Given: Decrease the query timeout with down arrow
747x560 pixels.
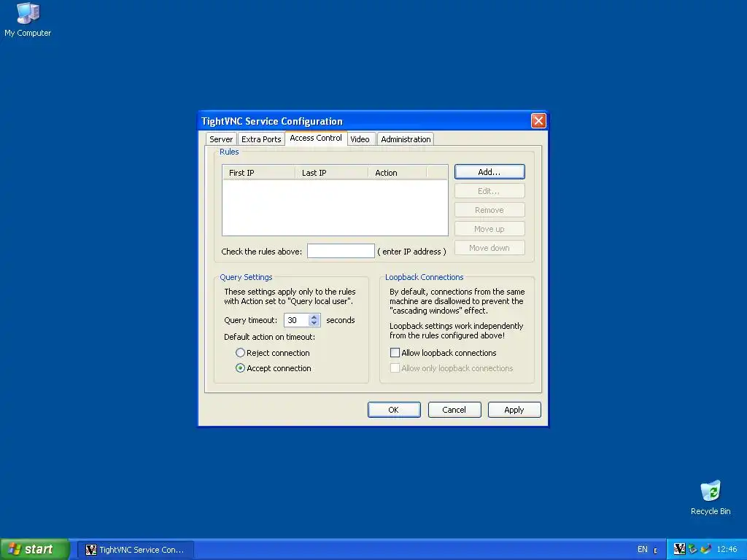Looking at the screenshot, I should click(x=314, y=323).
